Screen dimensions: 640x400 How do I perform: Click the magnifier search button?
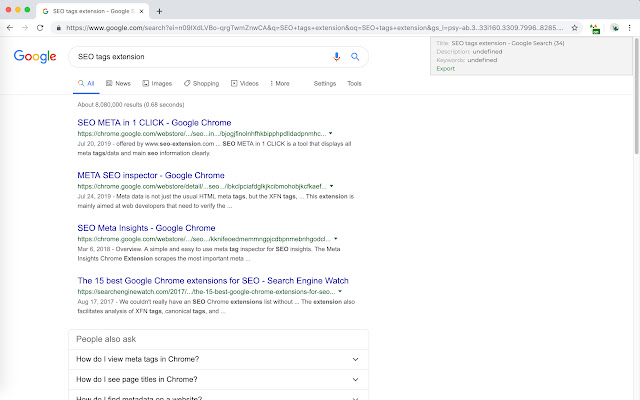coord(355,57)
